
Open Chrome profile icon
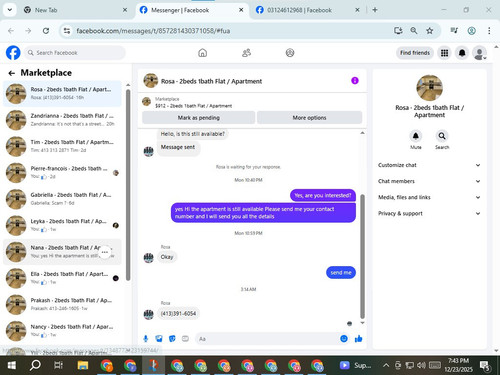471,31
